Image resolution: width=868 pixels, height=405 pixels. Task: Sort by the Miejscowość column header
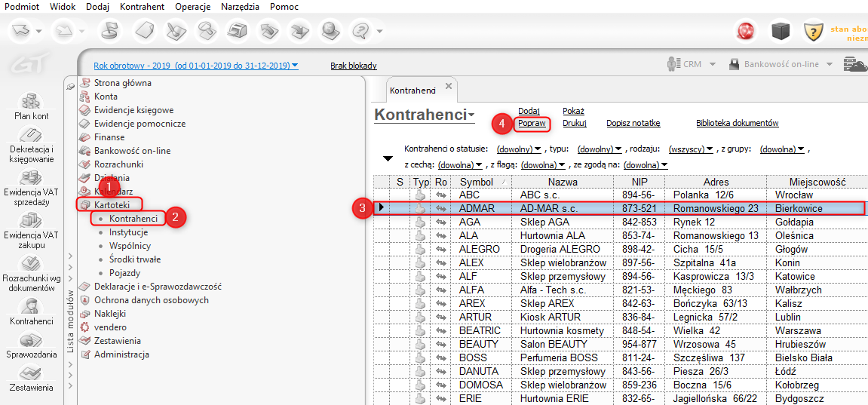click(x=817, y=182)
